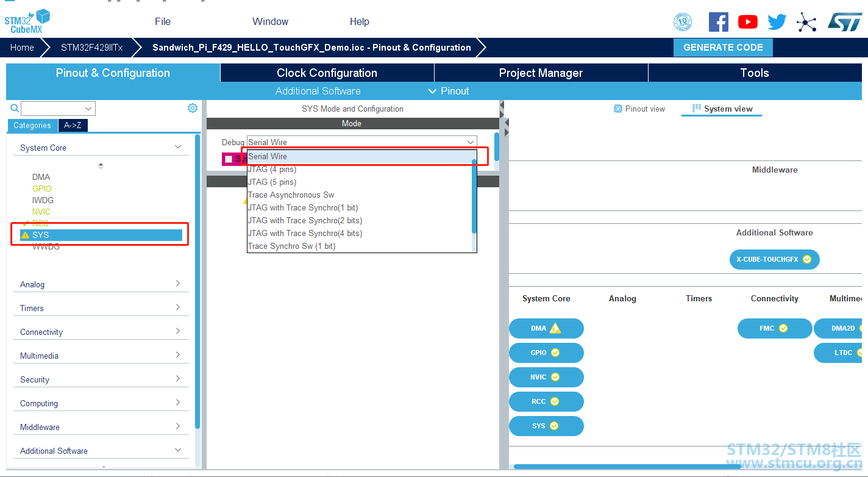
Task: Open Additional Software in the sub-toolbar
Action: point(318,91)
